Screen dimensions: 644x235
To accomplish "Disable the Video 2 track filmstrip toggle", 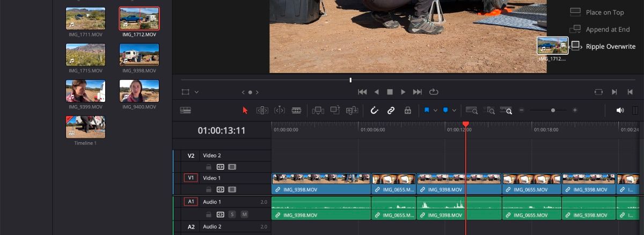I will [232, 167].
